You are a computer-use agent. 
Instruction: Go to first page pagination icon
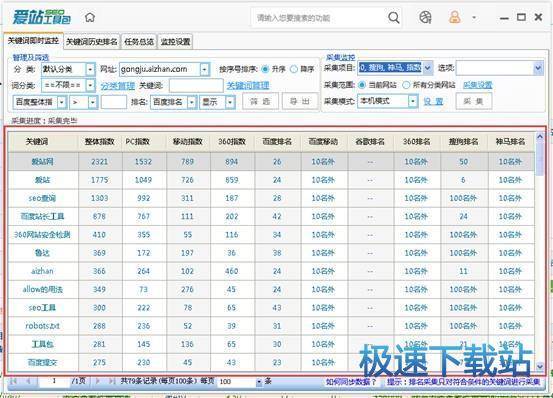14,381
